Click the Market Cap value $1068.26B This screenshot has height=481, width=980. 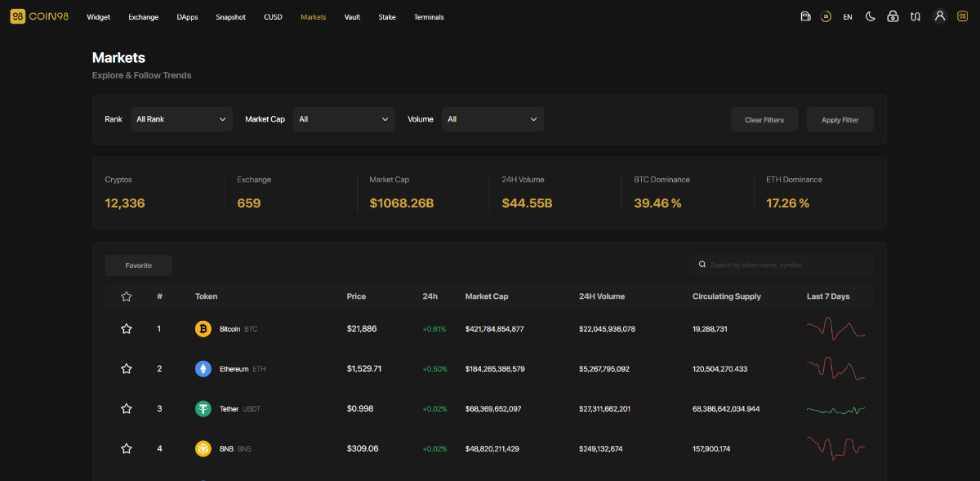402,203
